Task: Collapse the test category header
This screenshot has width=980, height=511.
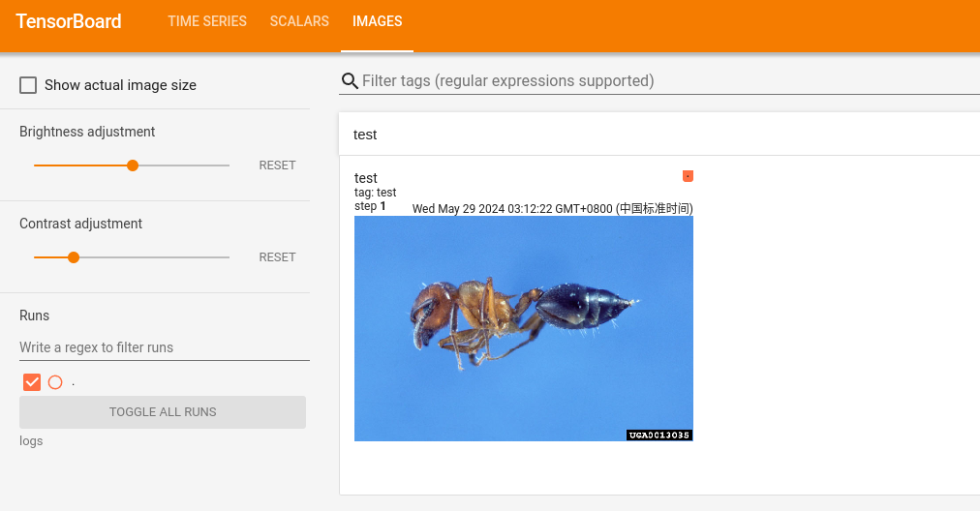Action: click(658, 135)
